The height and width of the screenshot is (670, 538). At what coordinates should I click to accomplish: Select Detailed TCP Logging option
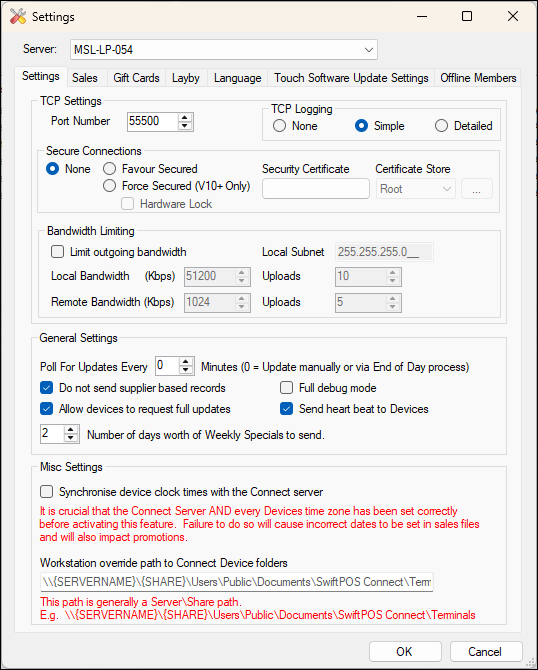[x=441, y=126]
